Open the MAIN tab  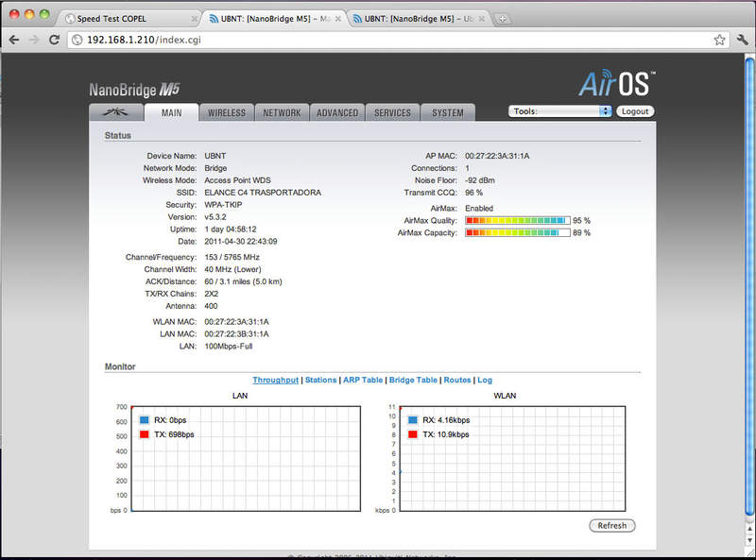point(171,112)
